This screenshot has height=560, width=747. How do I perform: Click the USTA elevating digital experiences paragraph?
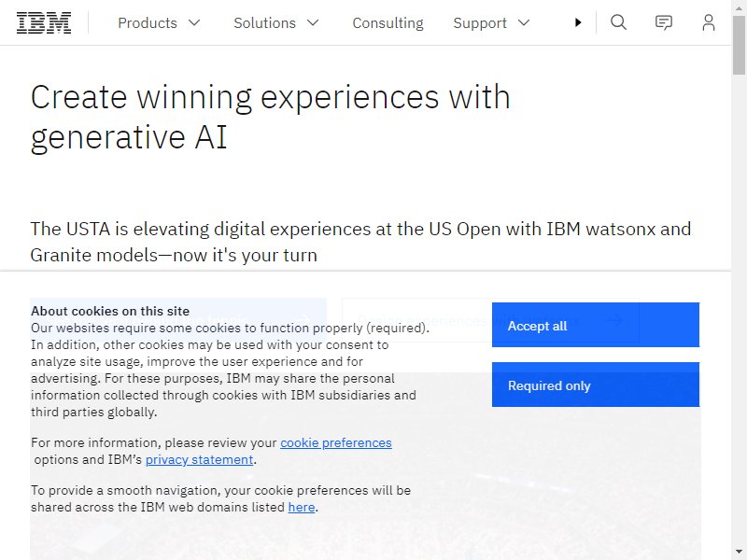click(x=360, y=242)
